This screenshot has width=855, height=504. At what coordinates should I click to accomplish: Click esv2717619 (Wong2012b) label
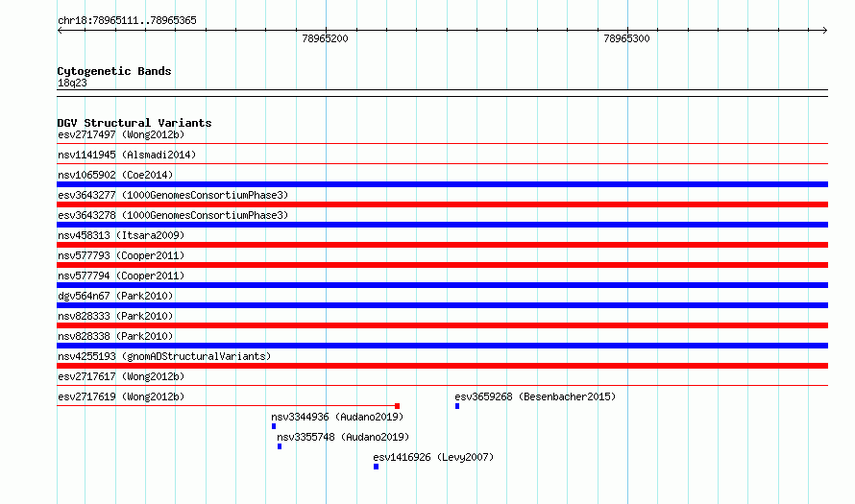[x=121, y=396]
